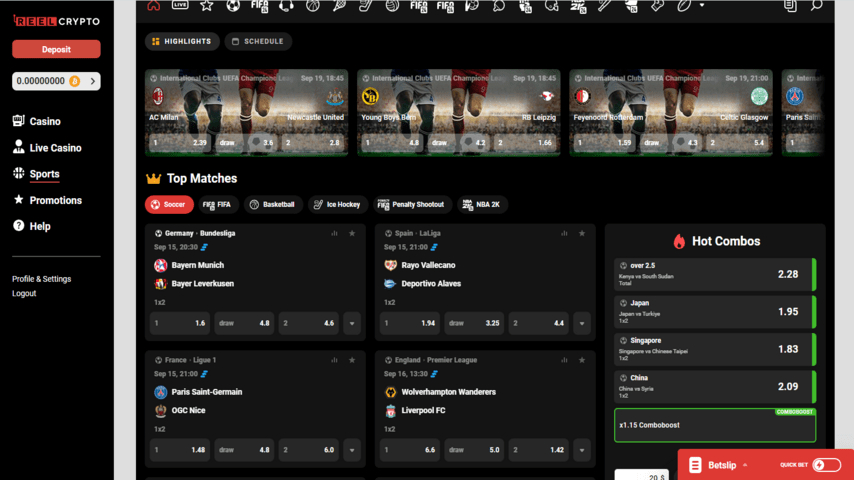The height and width of the screenshot is (480, 854).
Task: Select the tennis racket icon
Action: (339, 5)
